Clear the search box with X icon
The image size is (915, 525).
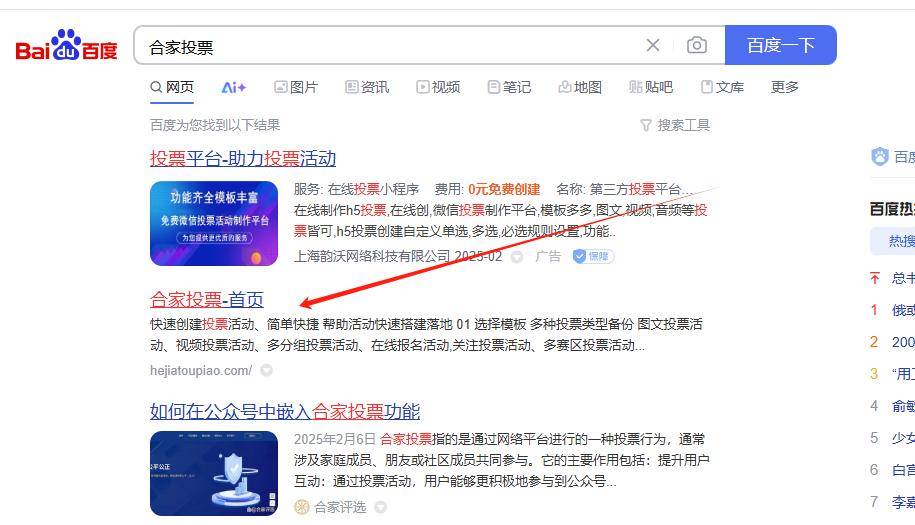click(x=653, y=45)
